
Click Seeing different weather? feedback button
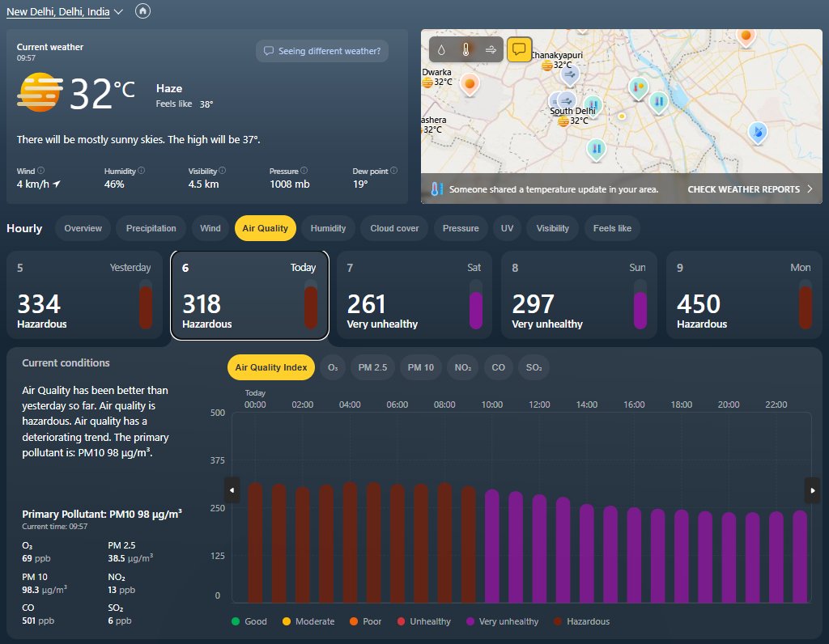pos(322,51)
